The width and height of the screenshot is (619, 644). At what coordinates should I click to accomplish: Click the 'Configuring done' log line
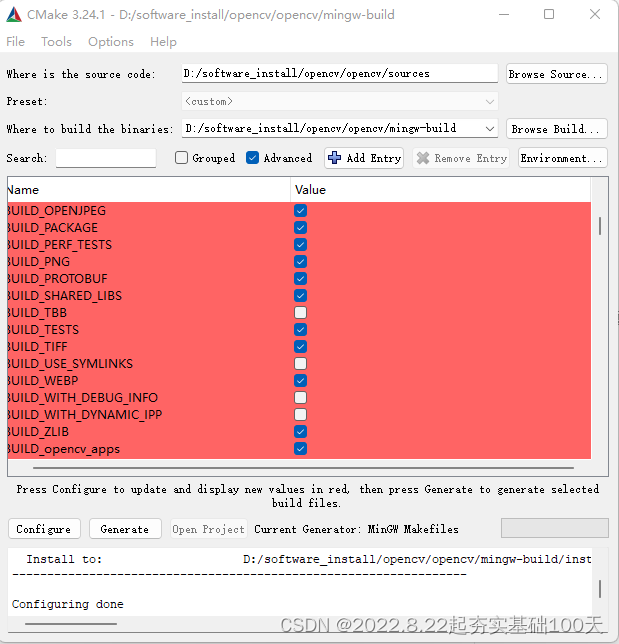pos(68,604)
